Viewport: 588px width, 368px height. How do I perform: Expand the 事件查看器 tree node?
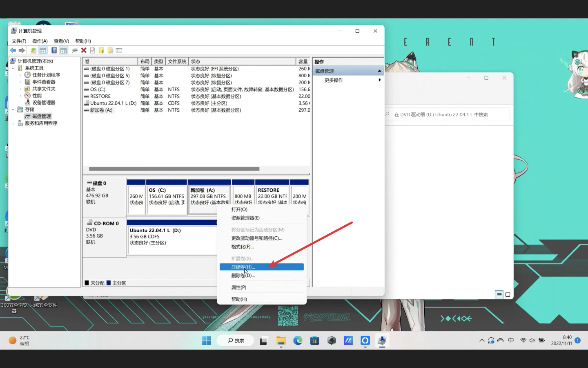(x=20, y=82)
